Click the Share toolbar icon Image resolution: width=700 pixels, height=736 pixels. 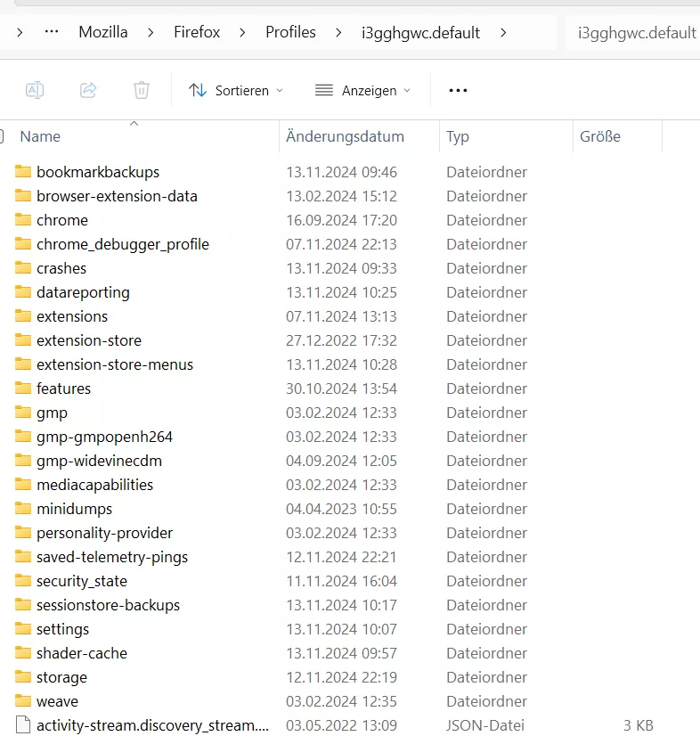88,90
